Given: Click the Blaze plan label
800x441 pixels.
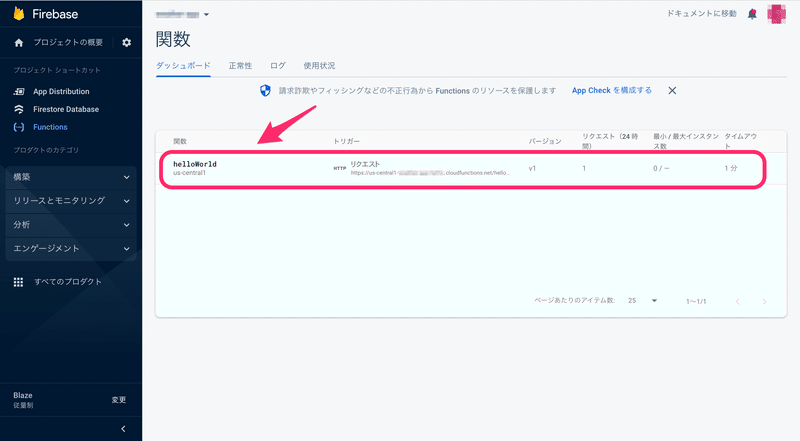Looking at the screenshot, I should (x=23, y=396).
